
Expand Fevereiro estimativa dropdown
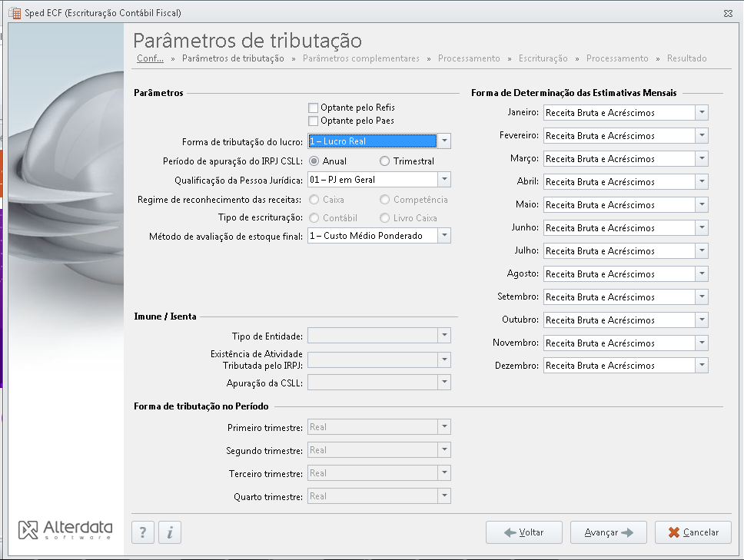702,136
